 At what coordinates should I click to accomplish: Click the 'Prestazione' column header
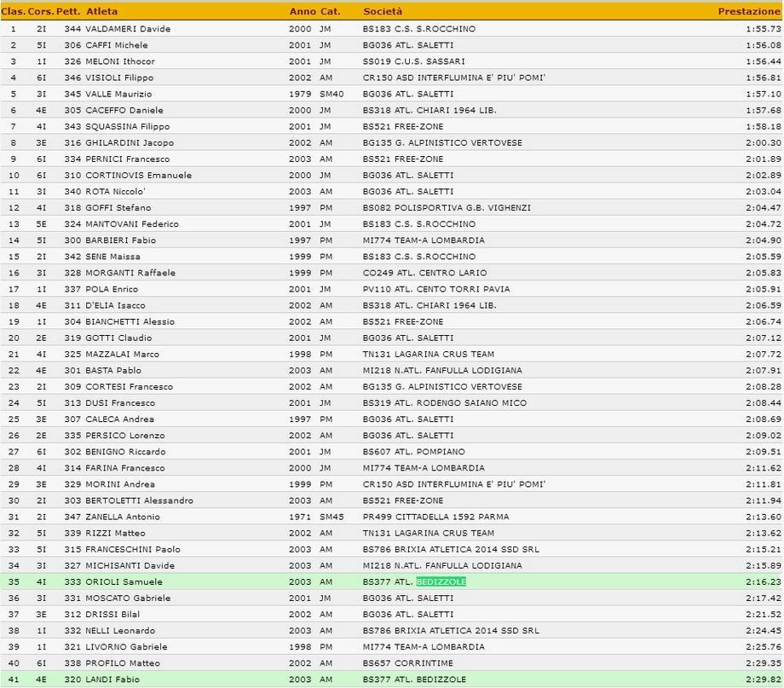click(748, 11)
